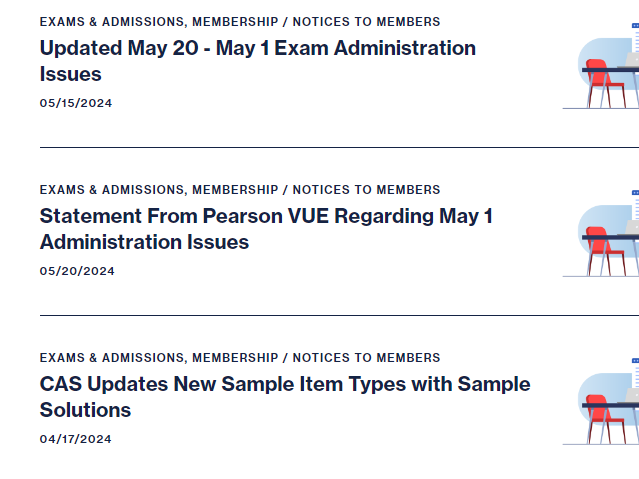639x479 pixels.
Task: Choose "Notices to Members" above the CAS Updates article
Action: (x=366, y=358)
